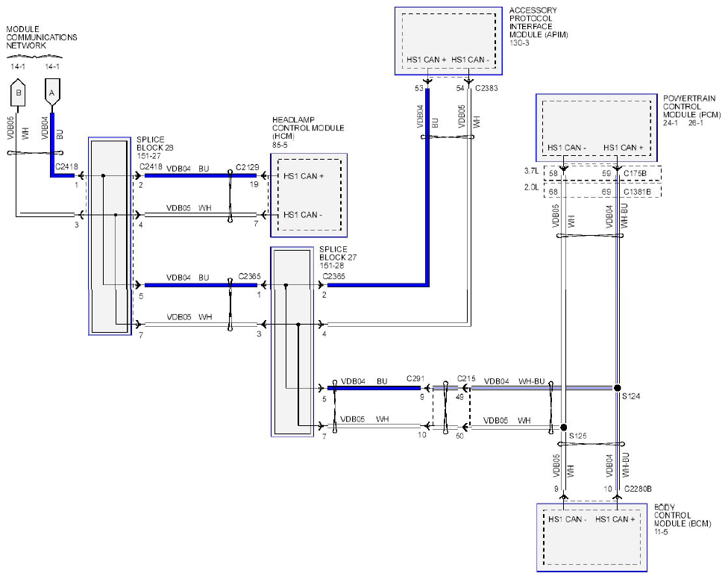The height and width of the screenshot is (579, 728).
Task: Click "HS1 CAN +" inside the PCM box
Action: [624, 148]
